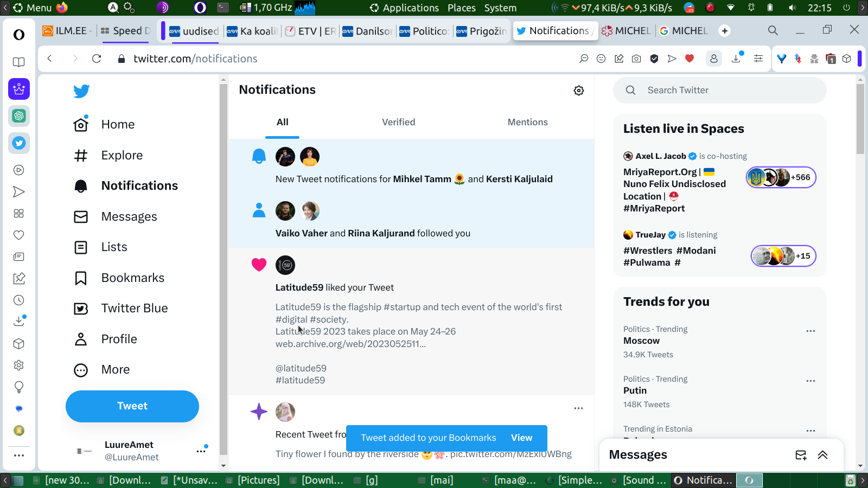Open notification settings gear icon
The image size is (868, 488).
pyautogui.click(x=579, y=91)
